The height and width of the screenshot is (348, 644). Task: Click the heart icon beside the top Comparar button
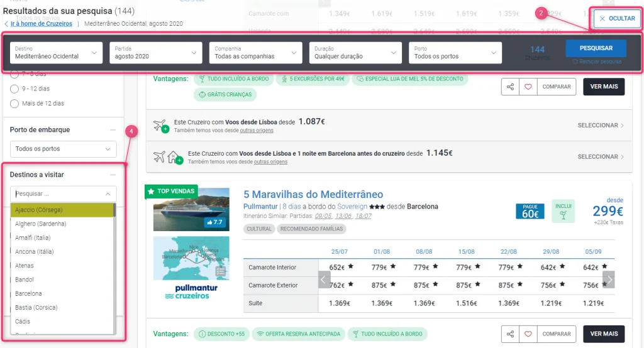point(527,87)
